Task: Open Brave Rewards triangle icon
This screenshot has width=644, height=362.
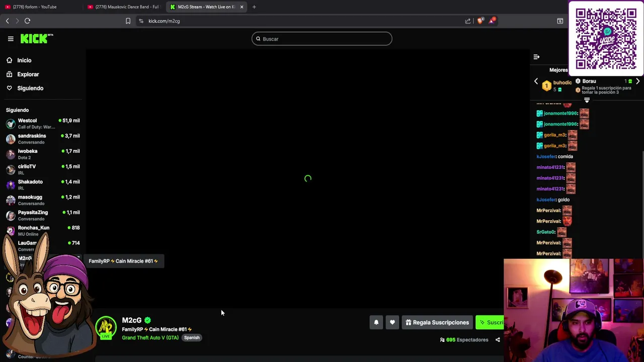Action: point(493,21)
